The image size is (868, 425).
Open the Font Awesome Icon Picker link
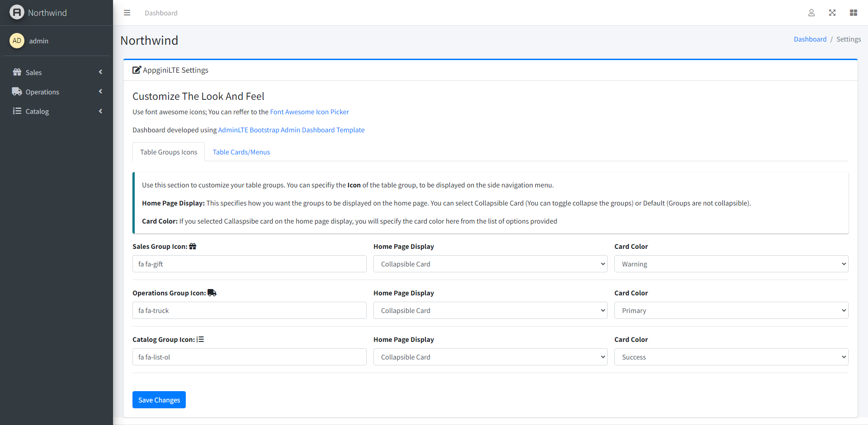pos(309,112)
